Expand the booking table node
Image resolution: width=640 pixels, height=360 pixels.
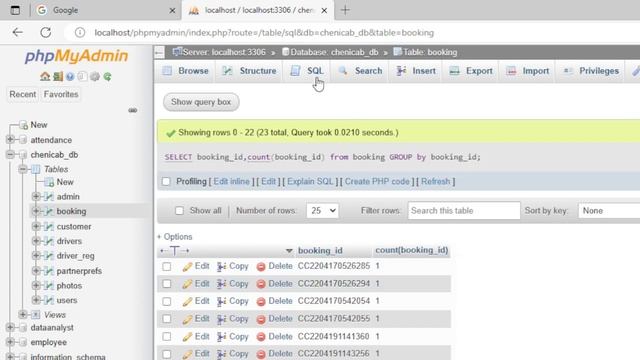36,211
